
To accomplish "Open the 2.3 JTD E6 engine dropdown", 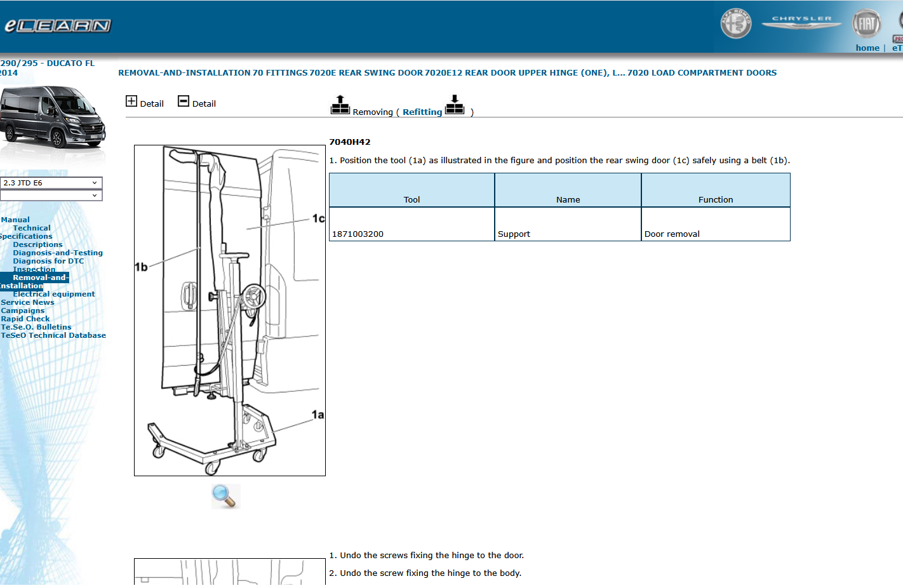I will click(51, 183).
